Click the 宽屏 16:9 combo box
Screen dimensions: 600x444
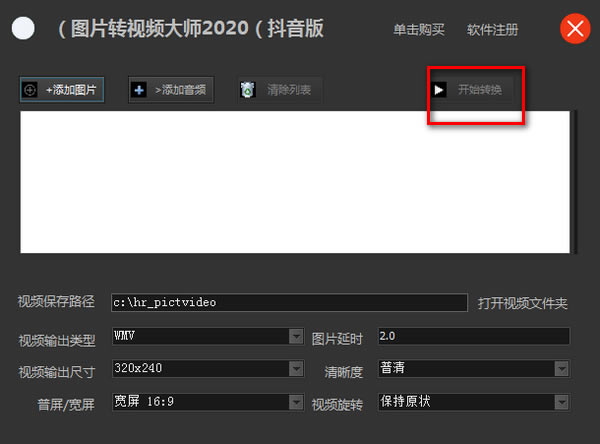[208, 402]
